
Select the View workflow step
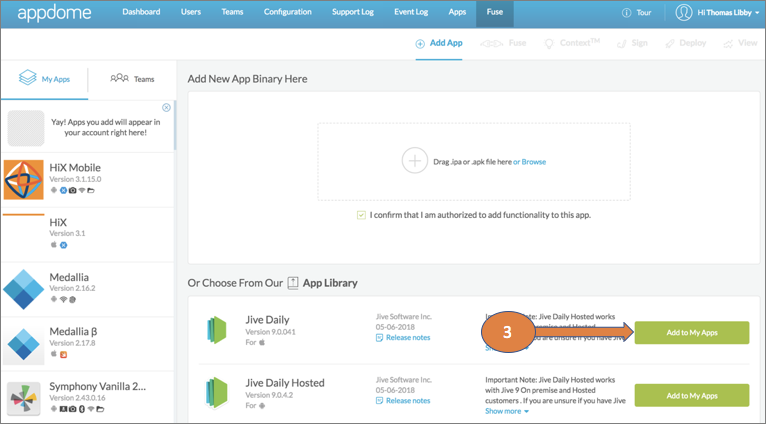741,43
